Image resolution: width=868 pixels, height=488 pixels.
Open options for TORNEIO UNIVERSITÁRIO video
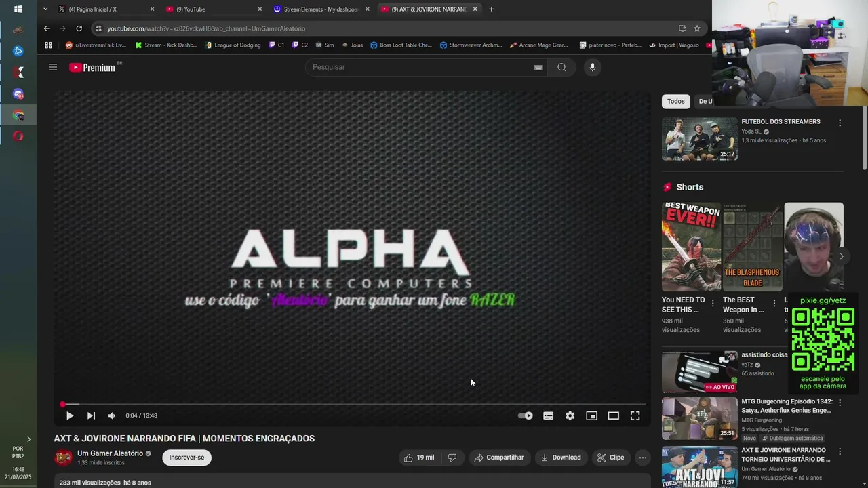[x=840, y=451]
